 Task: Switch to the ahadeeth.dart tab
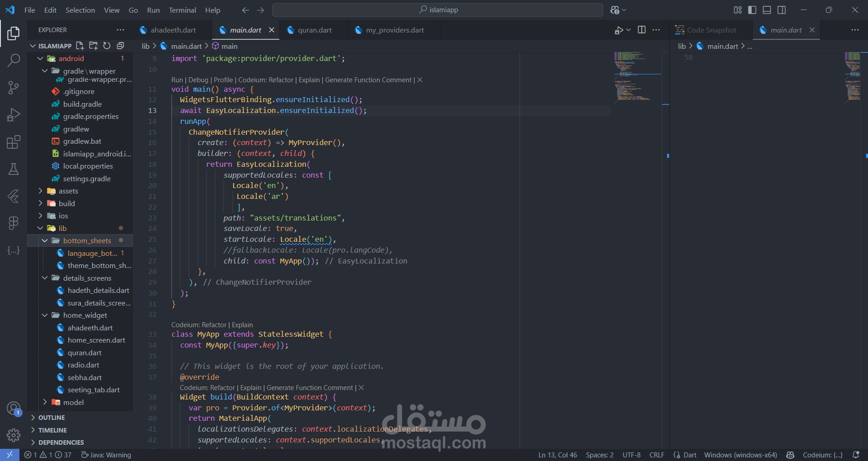point(174,30)
